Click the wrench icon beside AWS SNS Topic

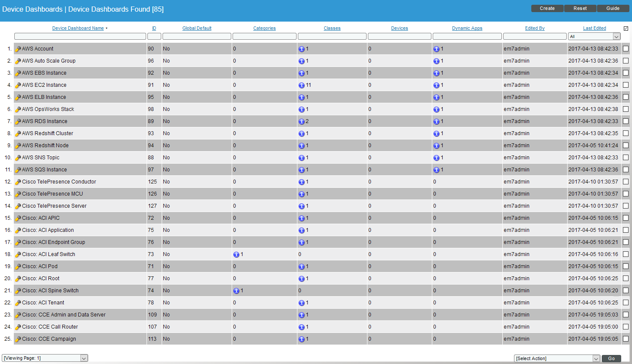17,158
